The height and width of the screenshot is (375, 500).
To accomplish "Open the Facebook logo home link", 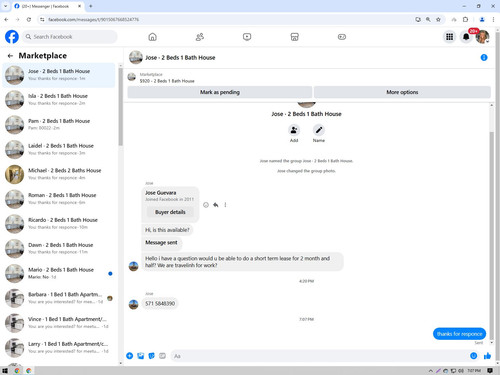I will (12, 37).
